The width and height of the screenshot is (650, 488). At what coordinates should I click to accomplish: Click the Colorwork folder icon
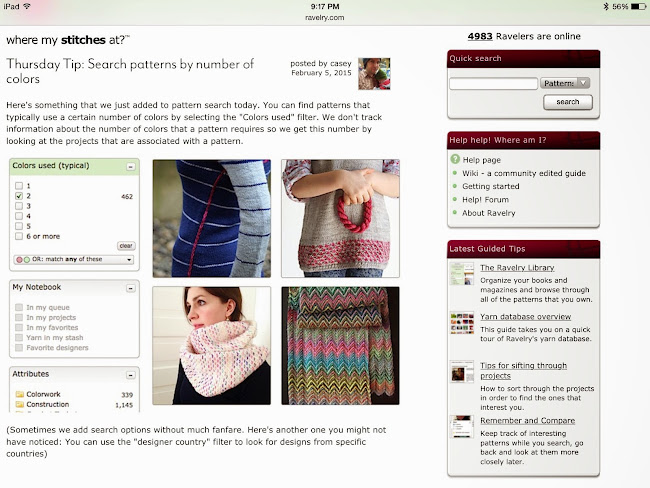[19, 394]
